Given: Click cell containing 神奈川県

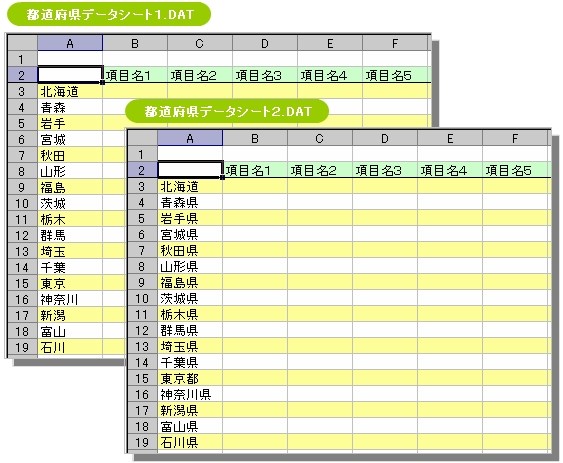Looking at the screenshot, I should pos(190,394).
